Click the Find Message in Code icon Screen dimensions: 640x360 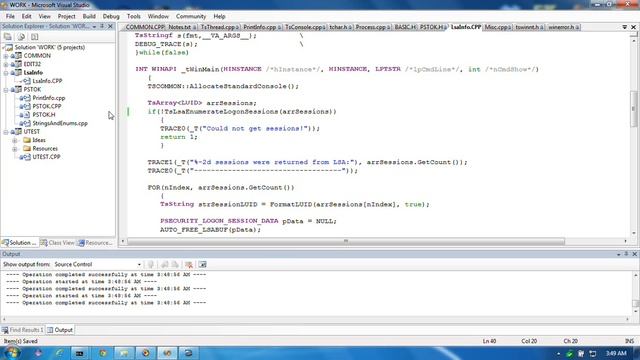[x=151, y=264]
